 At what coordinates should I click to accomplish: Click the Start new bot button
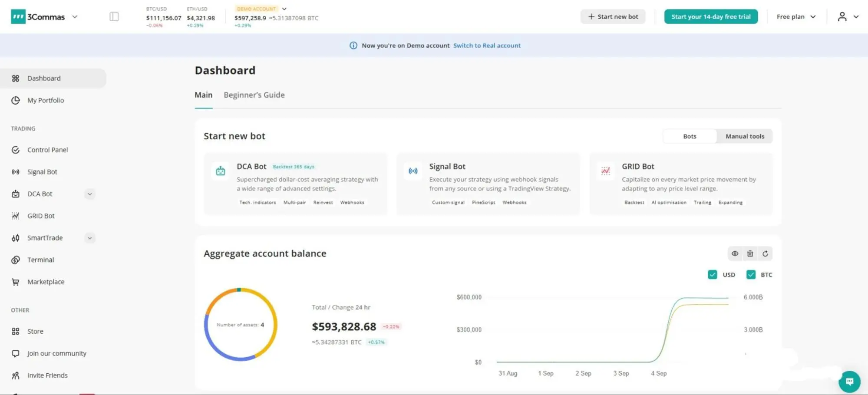613,16
